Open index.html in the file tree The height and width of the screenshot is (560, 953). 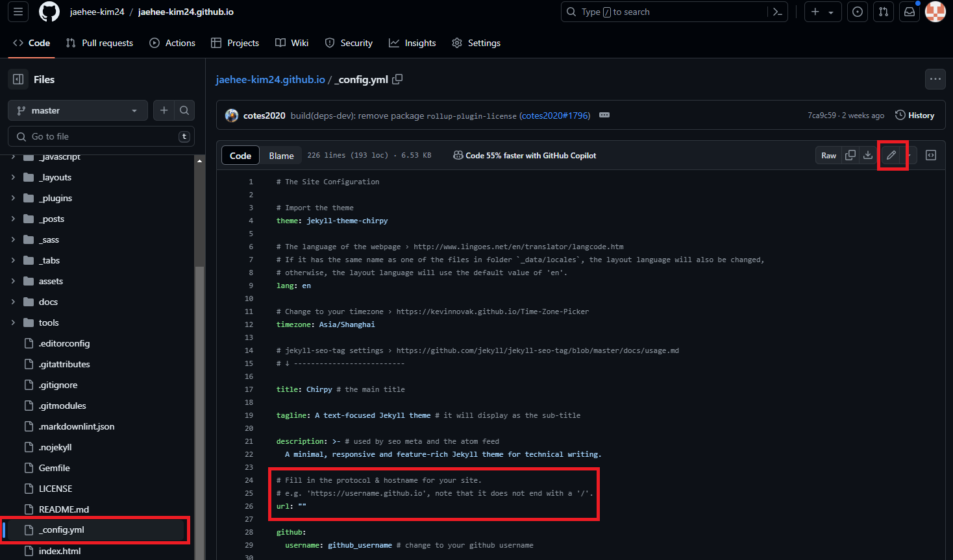tap(60, 551)
